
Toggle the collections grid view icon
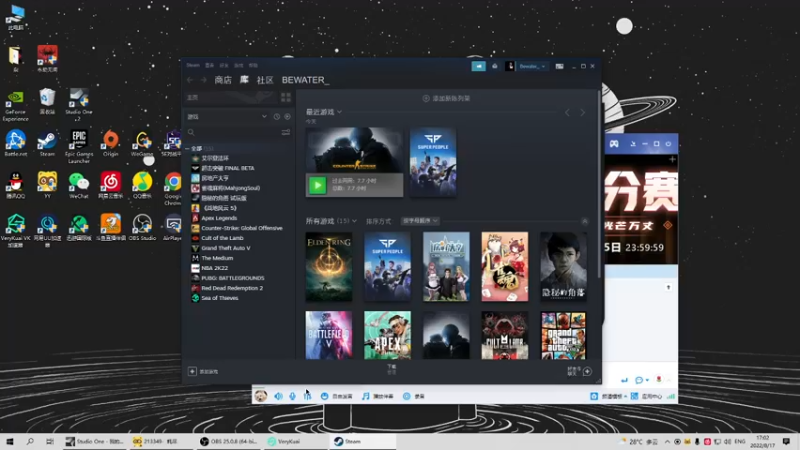286,97
